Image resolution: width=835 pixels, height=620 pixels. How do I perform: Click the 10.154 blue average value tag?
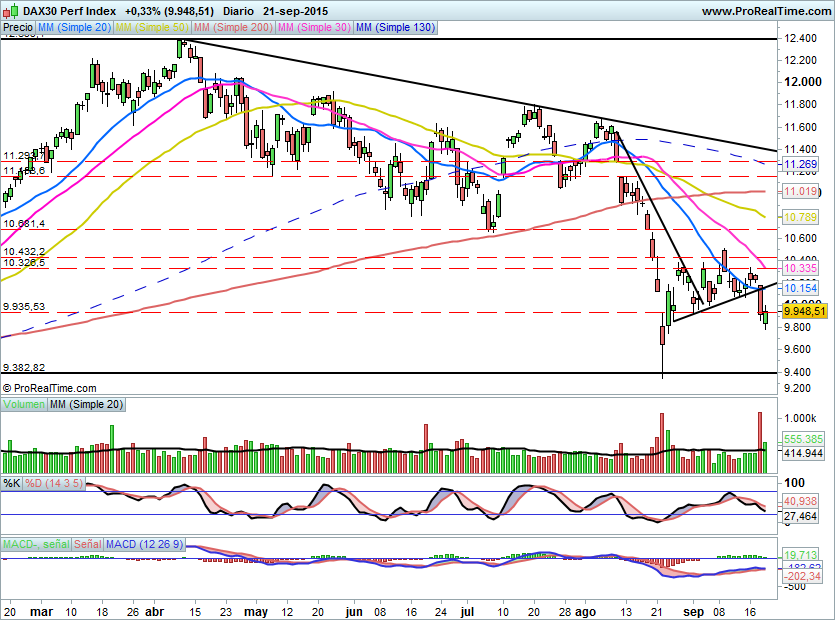800,288
